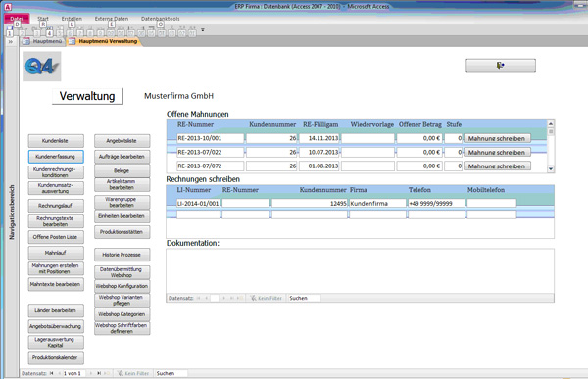Click the Musterfirma GmbH company name
This screenshot has width=588, height=379.
pos(179,96)
